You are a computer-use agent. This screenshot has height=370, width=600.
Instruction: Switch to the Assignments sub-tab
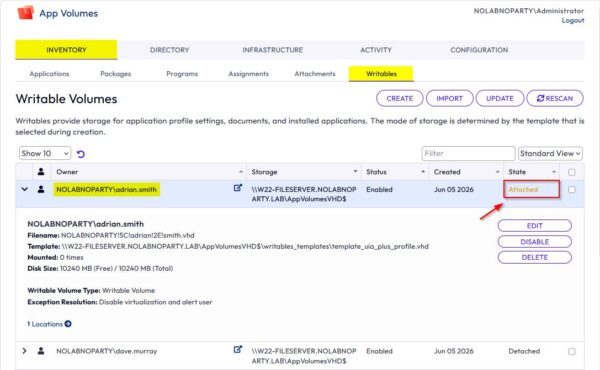click(248, 73)
